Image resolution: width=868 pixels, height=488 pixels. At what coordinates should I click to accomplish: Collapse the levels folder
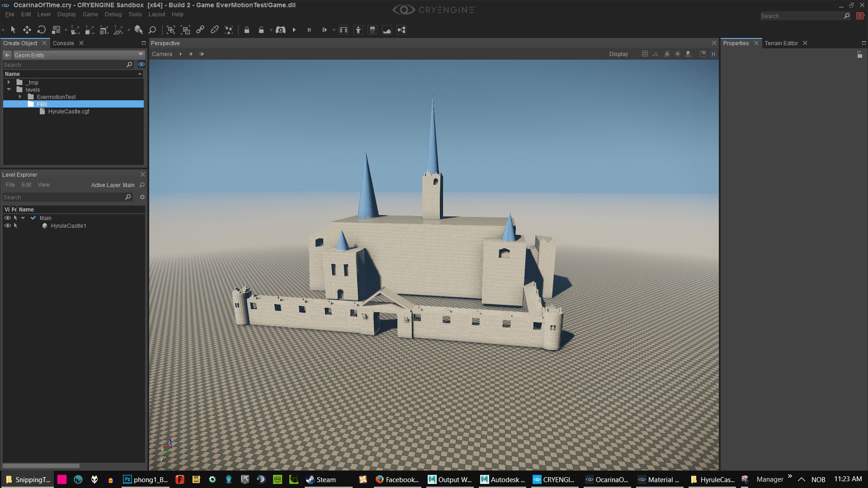click(x=9, y=89)
